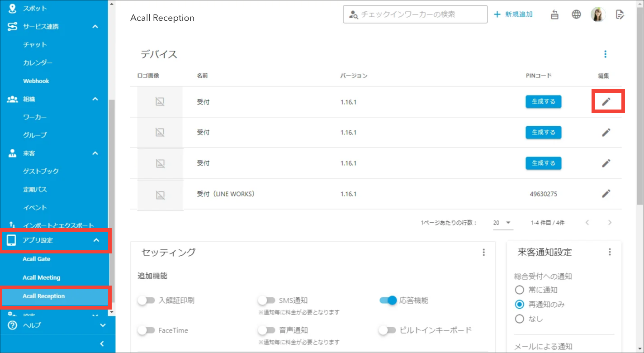The width and height of the screenshot is (644, 353).
Task: Go to the next page arrow
Action: coord(610,223)
